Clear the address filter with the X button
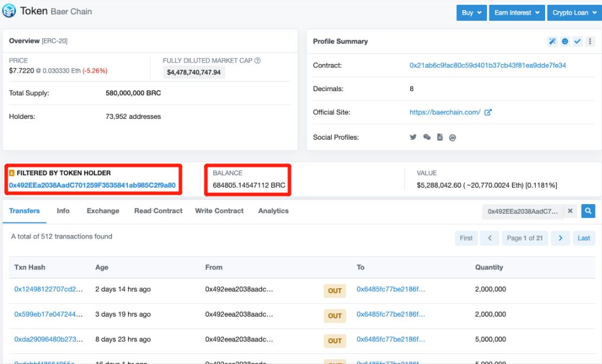Screen dimensions: 602x364 (x=570, y=211)
